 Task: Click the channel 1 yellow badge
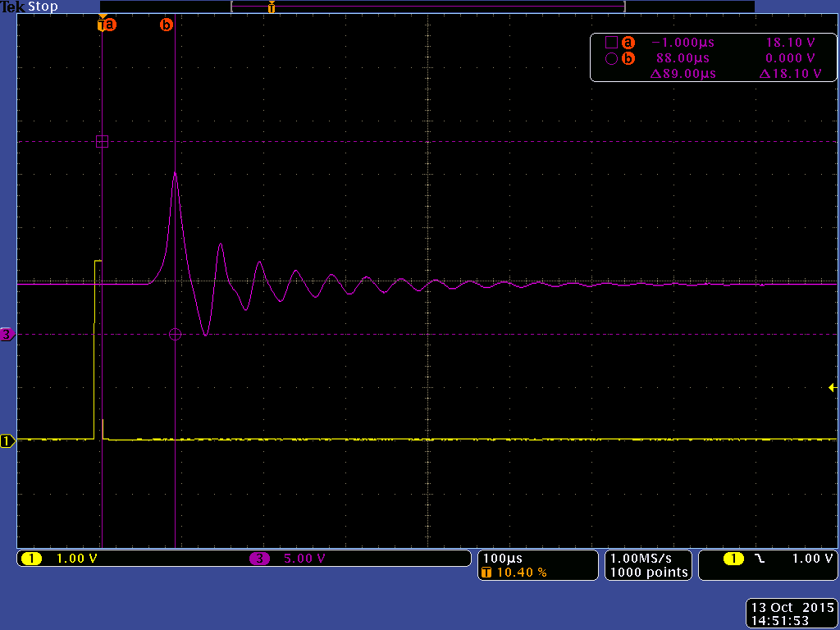(x=32, y=559)
